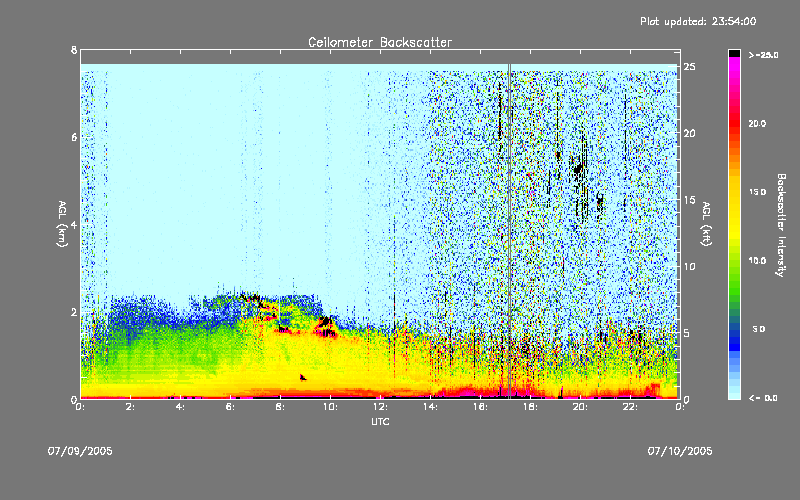Click the x-axis time label '10:'
Image resolution: width=800 pixels, height=500 pixels.
coord(331,407)
